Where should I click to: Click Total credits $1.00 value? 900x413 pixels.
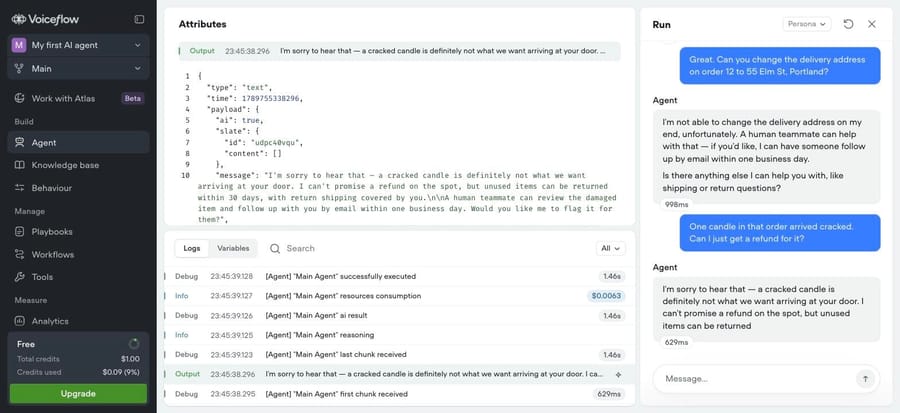pos(130,359)
